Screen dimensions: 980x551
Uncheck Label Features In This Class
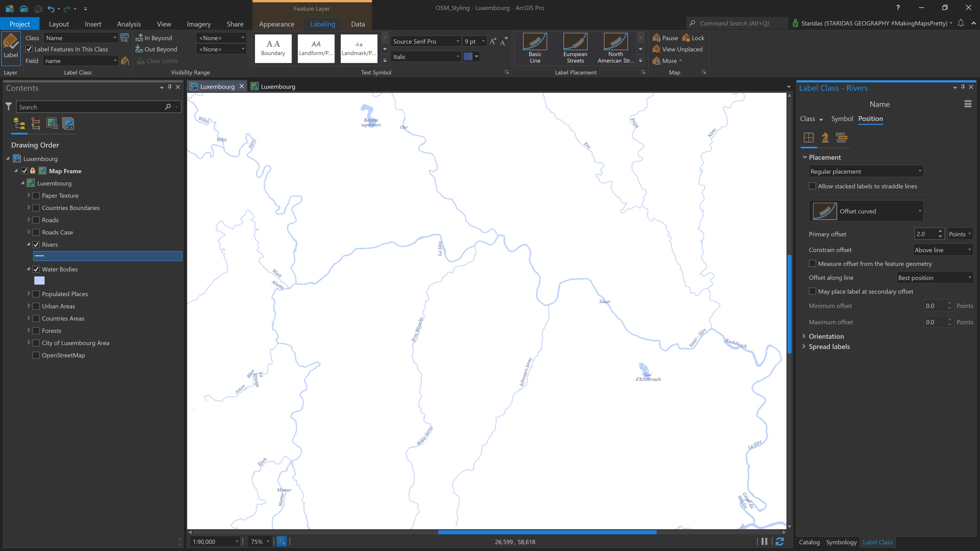tap(29, 49)
